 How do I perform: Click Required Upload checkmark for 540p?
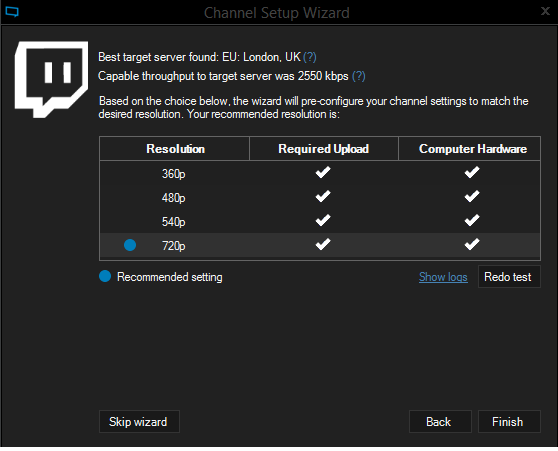coord(323,220)
